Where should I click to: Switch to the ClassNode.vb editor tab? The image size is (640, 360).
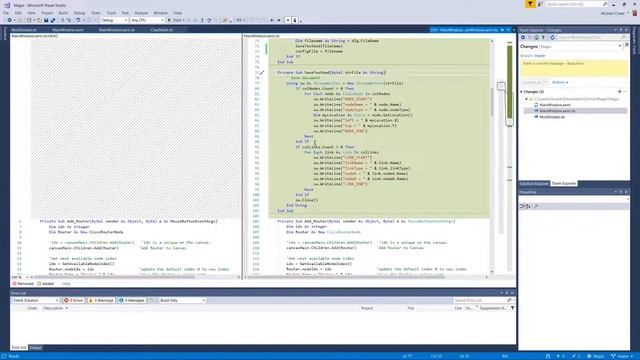coord(161,30)
